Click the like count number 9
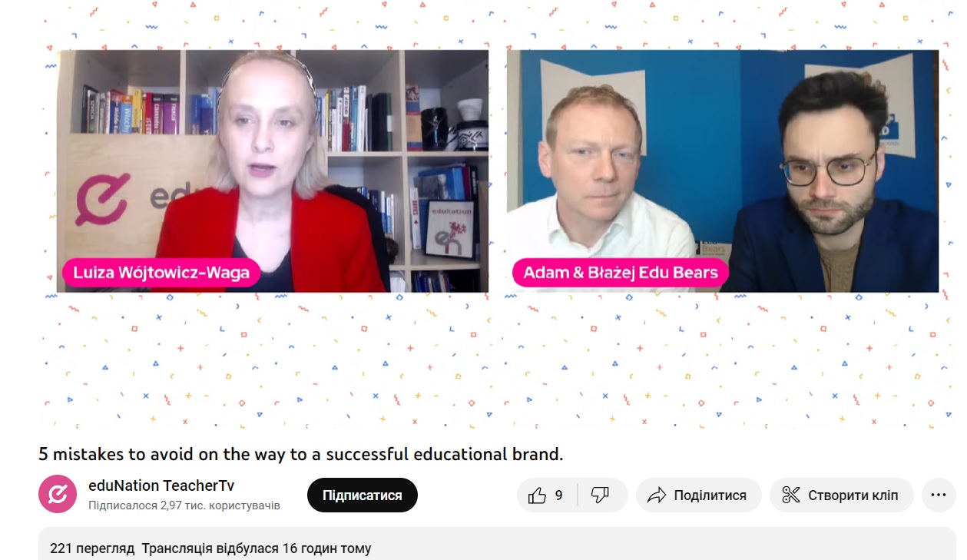This screenshot has height=560, width=967. (x=558, y=495)
